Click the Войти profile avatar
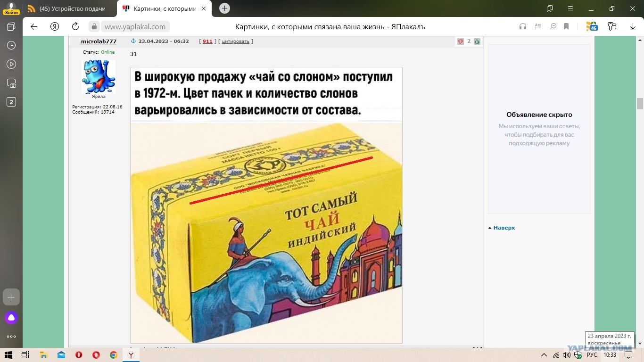This screenshot has width=644, height=362. pos(11,8)
